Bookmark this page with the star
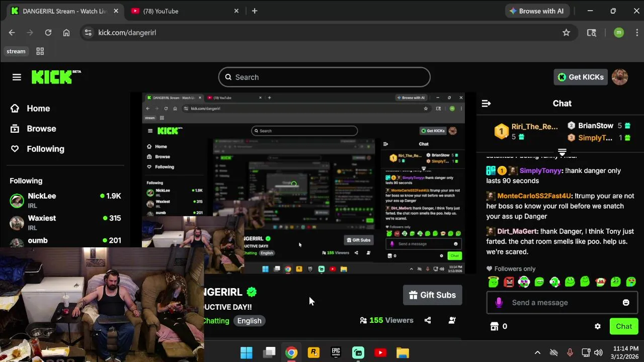The width and height of the screenshot is (644, 362). pyautogui.click(x=566, y=33)
